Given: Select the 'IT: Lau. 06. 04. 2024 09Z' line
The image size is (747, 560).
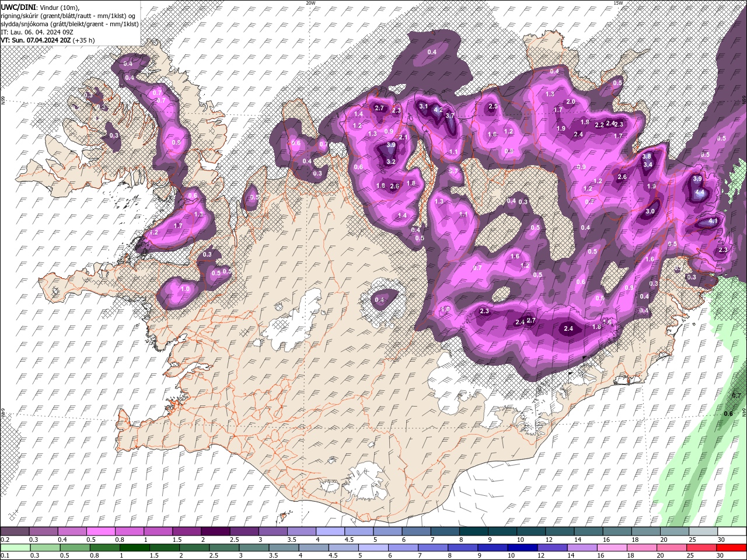Looking at the screenshot, I should coord(37,32).
